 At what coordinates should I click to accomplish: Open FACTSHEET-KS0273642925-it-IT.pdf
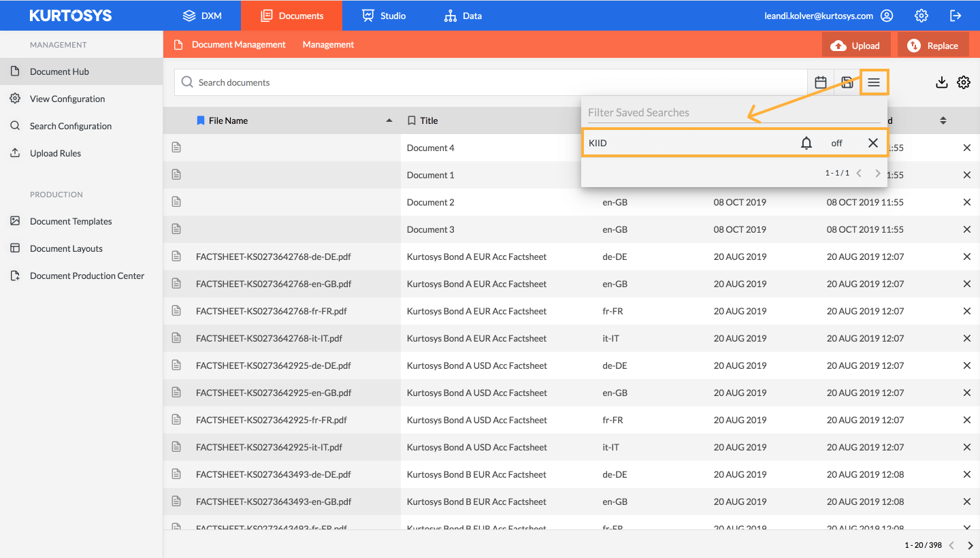click(x=269, y=447)
